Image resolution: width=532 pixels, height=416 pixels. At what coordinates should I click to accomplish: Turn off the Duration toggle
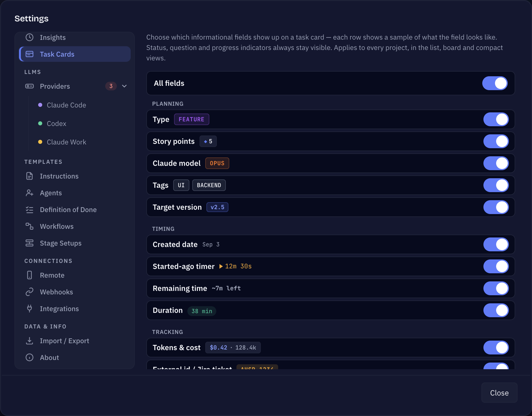click(x=496, y=310)
